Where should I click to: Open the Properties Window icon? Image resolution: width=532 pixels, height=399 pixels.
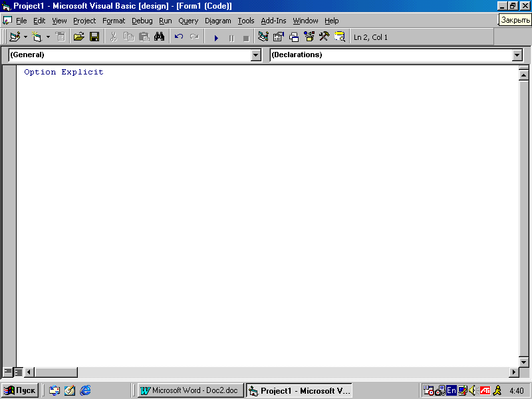coord(278,37)
